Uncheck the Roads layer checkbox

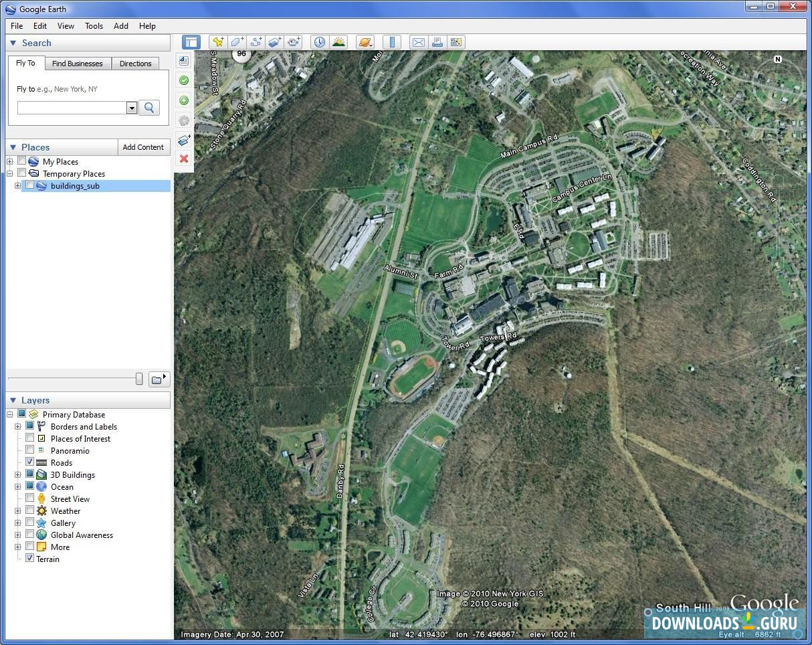[x=30, y=462]
